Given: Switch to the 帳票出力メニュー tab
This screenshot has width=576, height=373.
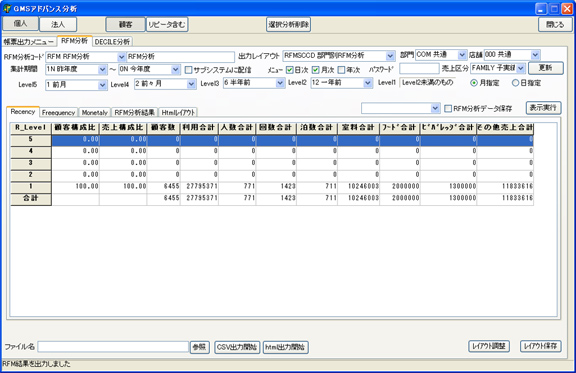Looking at the screenshot, I should 29,42.
